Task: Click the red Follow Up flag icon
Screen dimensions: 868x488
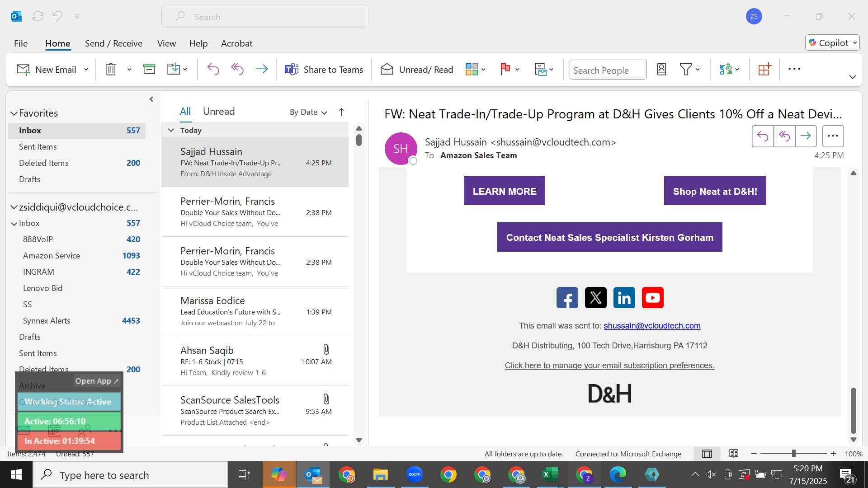Action: (x=505, y=69)
